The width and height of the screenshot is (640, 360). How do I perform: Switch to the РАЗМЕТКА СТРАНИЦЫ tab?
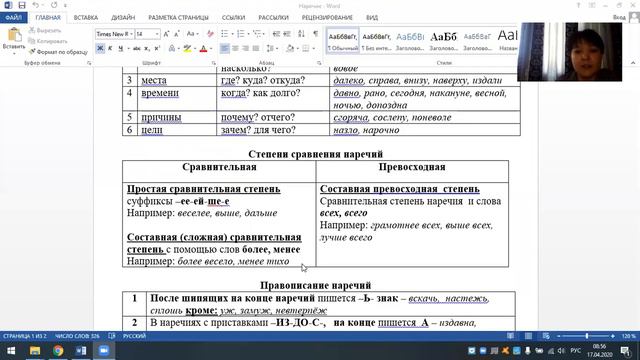tap(178, 18)
